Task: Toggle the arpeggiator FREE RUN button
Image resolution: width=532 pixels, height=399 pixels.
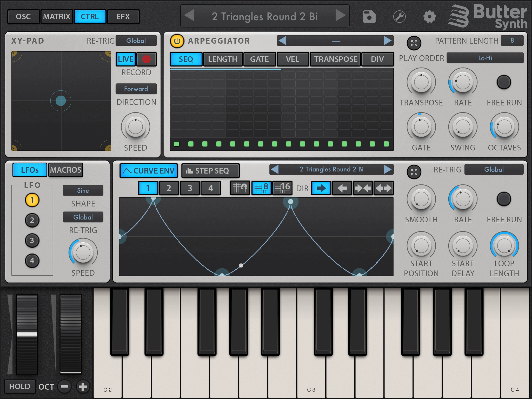Action: point(504,82)
